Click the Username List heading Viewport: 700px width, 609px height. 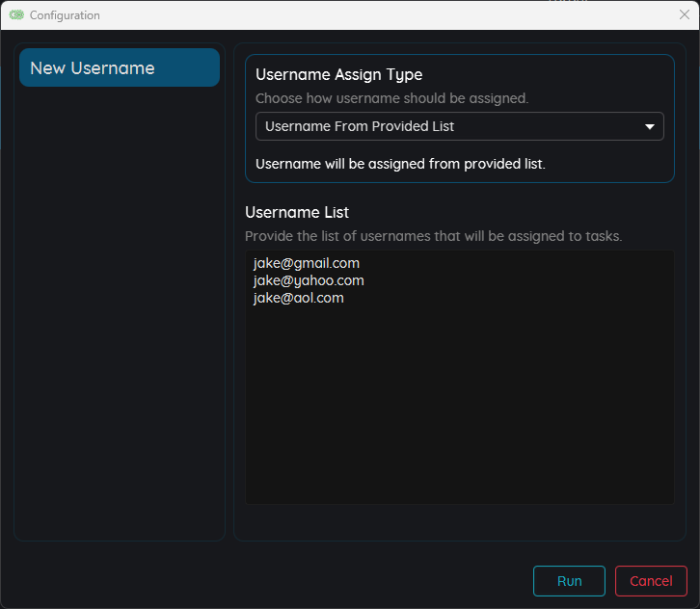297,212
